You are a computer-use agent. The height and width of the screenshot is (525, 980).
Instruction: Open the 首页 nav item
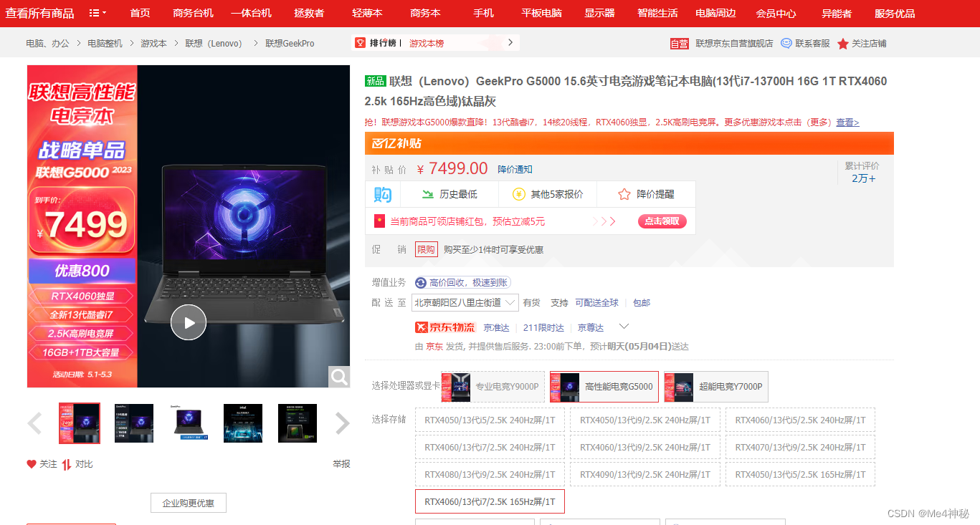click(x=141, y=14)
